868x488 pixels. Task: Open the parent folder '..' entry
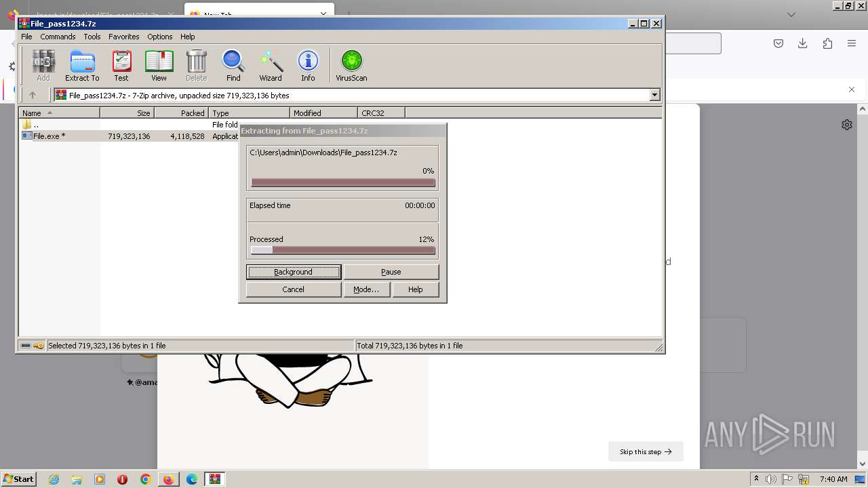pos(31,125)
